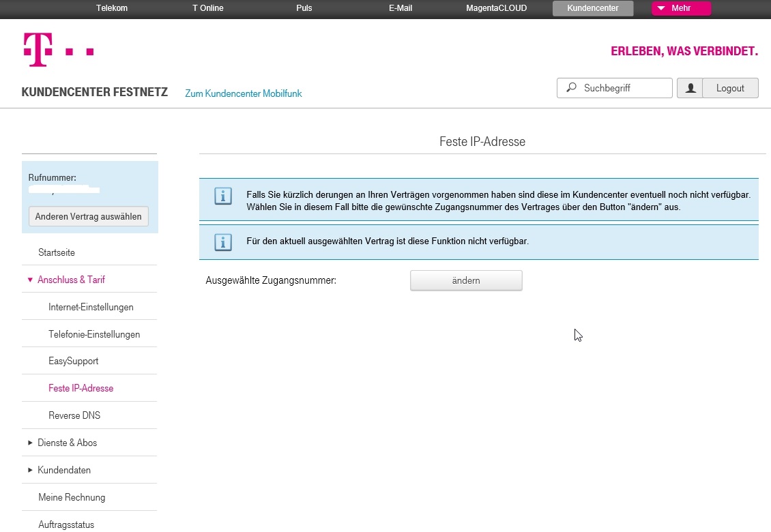Click the magnifier search icon
The image size is (771, 532).
[x=571, y=88]
